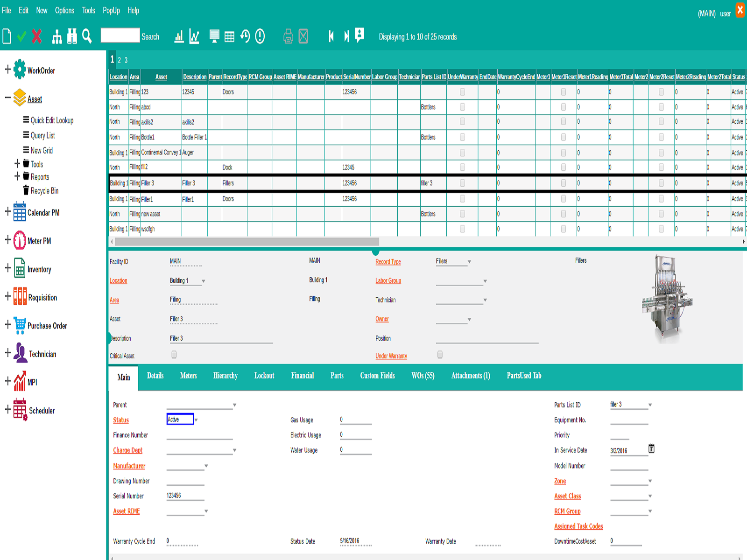
Task: Go to the previous record page arrow
Action: [331, 36]
